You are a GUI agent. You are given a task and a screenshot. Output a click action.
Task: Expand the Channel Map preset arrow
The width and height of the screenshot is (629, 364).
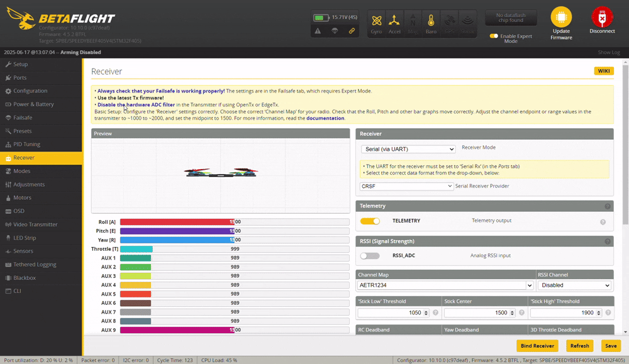point(530,285)
